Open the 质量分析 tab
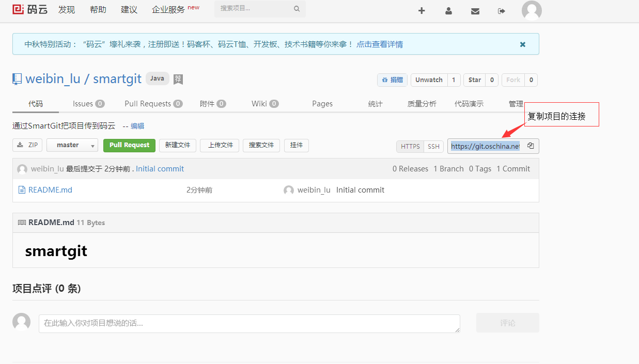The image size is (639, 364). pos(422,104)
